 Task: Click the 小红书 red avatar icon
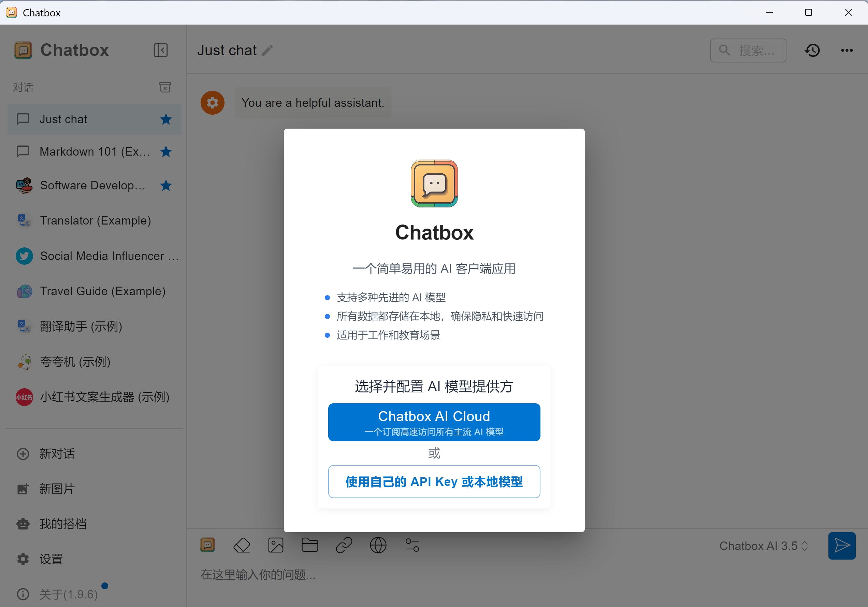tap(24, 397)
